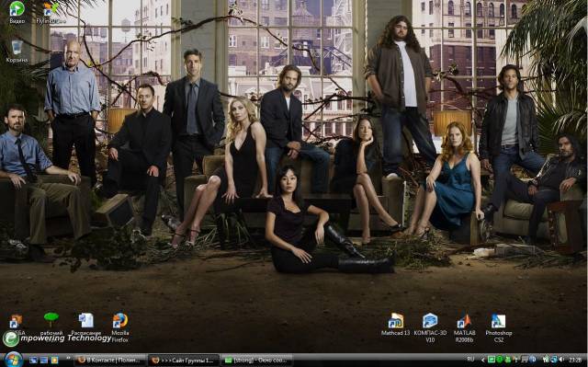Select the Расписание document icon
Viewport: 588px width, 367px height.
[85, 325]
